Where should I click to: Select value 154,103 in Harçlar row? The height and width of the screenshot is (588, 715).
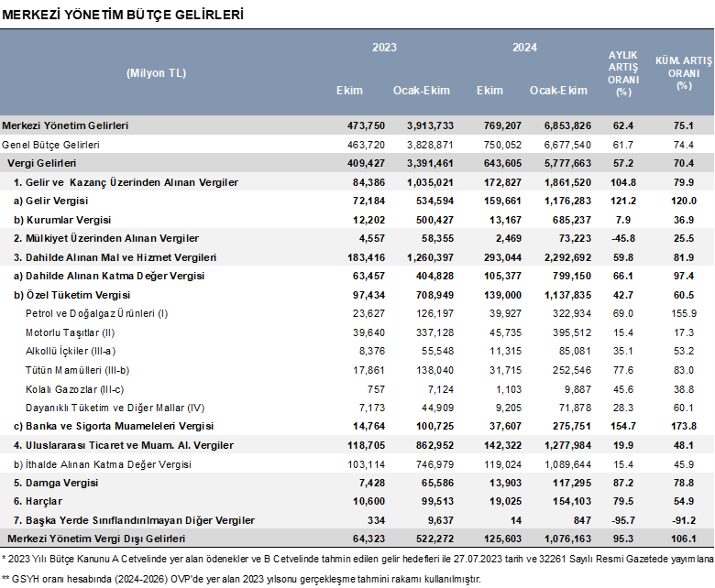[x=572, y=502]
